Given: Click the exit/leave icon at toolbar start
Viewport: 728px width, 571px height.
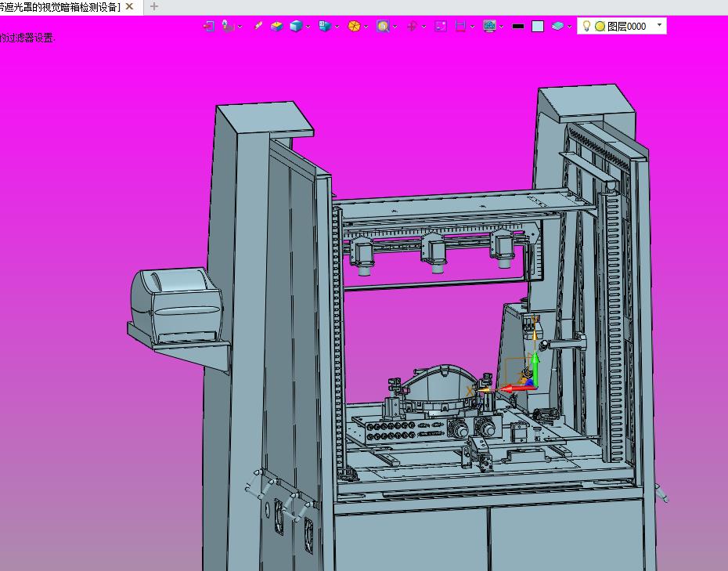Looking at the screenshot, I should (208, 27).
